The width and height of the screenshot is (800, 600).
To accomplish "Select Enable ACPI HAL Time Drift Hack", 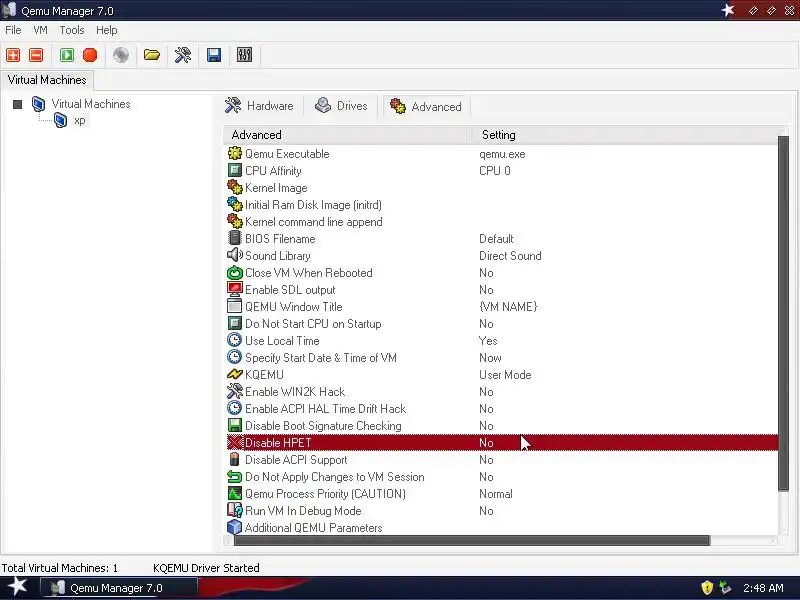I will [x=503, y=409].
